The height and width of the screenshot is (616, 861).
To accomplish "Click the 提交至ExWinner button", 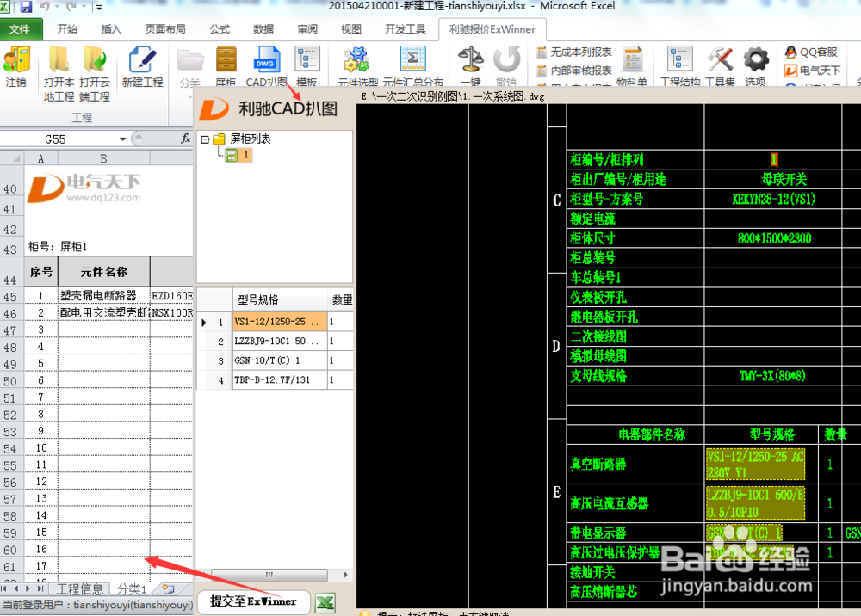I will [253, 601].
